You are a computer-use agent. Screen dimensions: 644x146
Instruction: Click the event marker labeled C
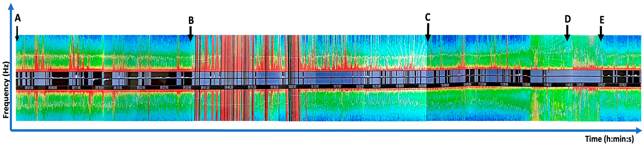point(428,17)
